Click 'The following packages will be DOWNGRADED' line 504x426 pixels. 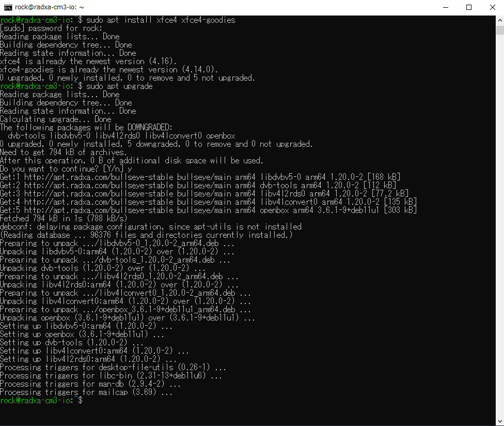(x=85, y=128)
